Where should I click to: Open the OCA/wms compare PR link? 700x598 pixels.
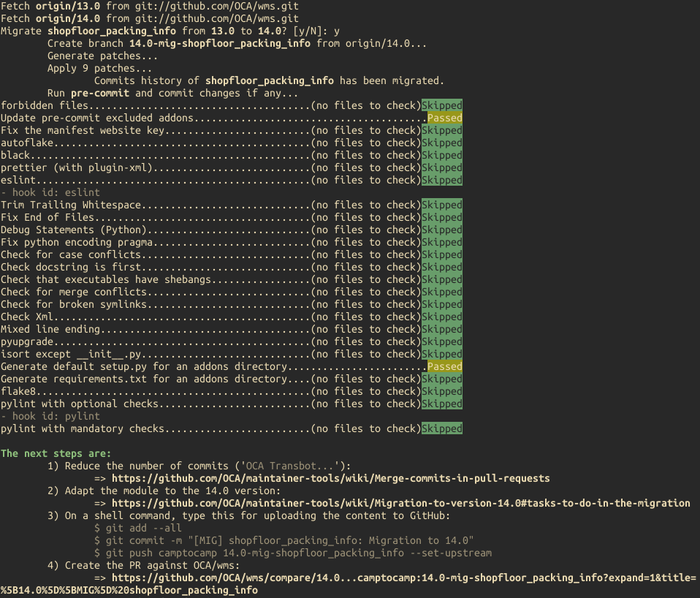point(349,583)
